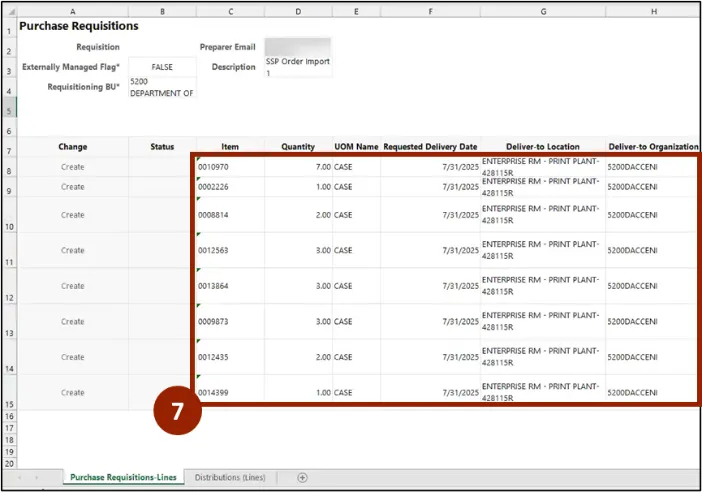Select column C header

click(x=230, y=10)
